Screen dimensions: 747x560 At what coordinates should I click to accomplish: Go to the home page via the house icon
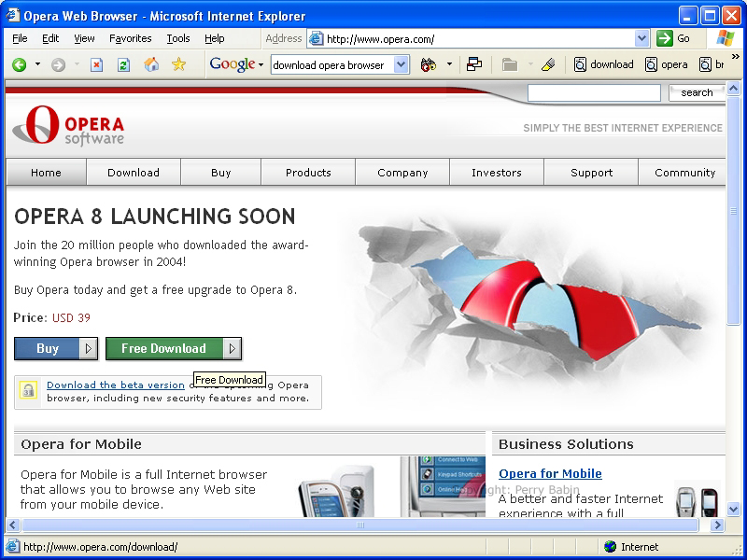151,64
